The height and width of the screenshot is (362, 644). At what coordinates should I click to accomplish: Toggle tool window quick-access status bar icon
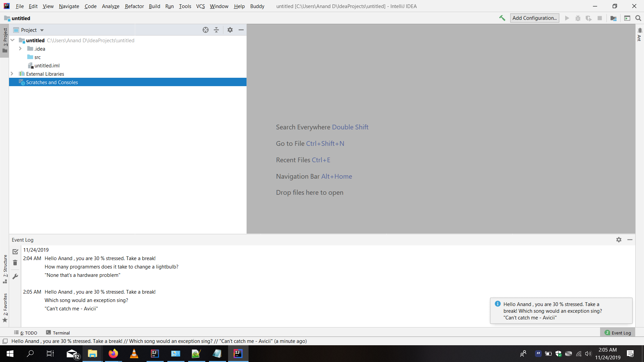pyautogui.click(x=5, y=341)
